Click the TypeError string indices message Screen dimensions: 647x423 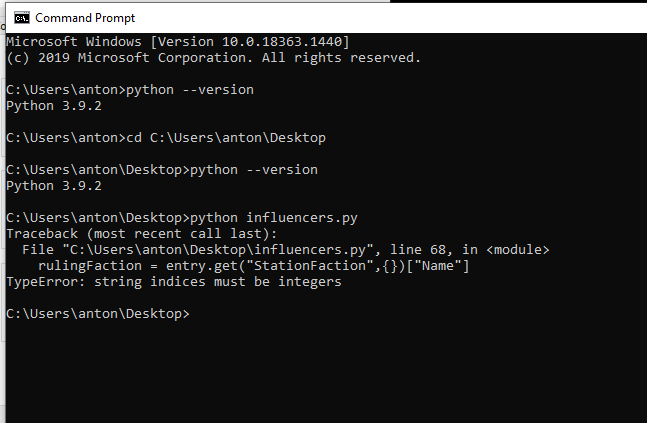coord(174,282)
